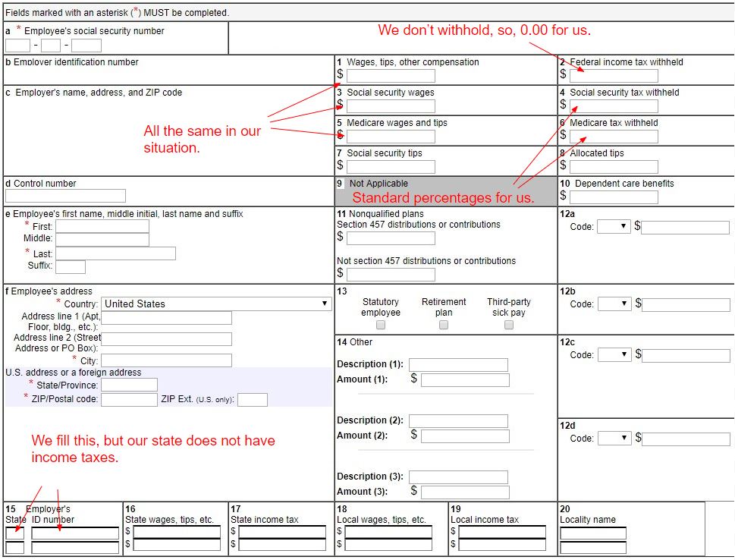Click the Wages, tips, other compensation field
Screen dimensions: 735x560
click(391, 76)
